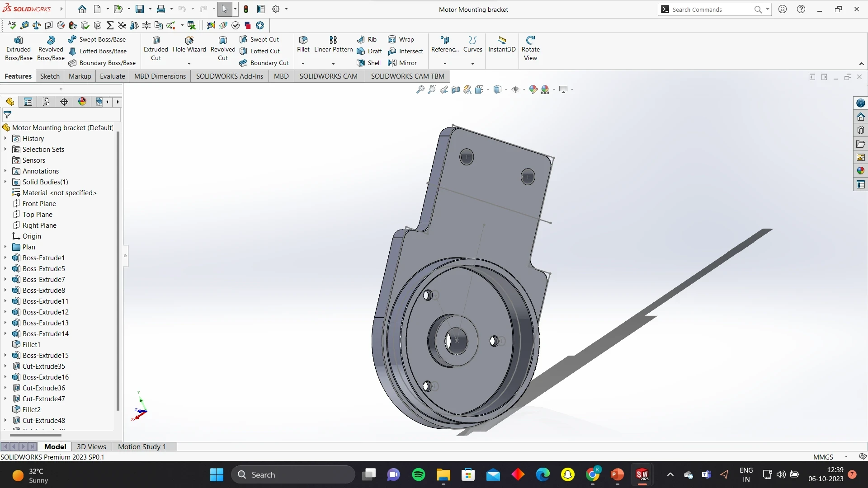This screenshot has width=868, height=488.
Task: Select the Revolved Cut tool
Action: pos(223,48)
